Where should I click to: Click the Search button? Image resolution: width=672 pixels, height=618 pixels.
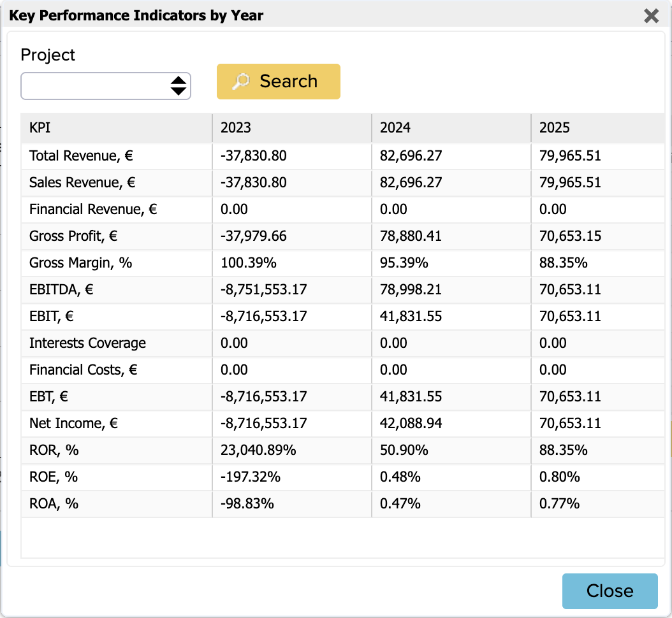point(279,82)
